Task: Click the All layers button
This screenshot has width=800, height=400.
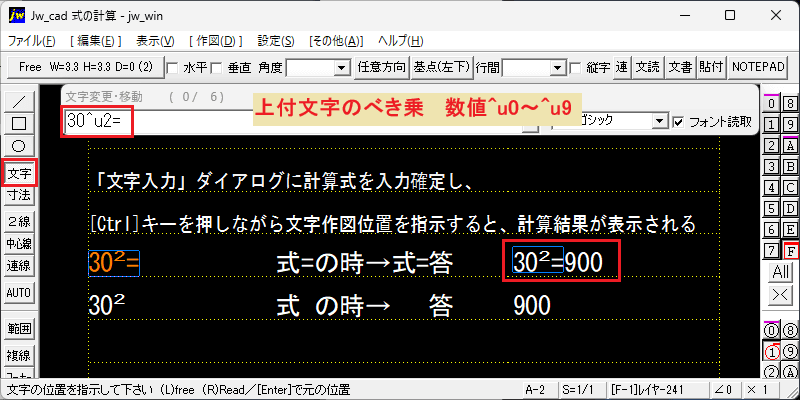Action: [x=781, y=272]
